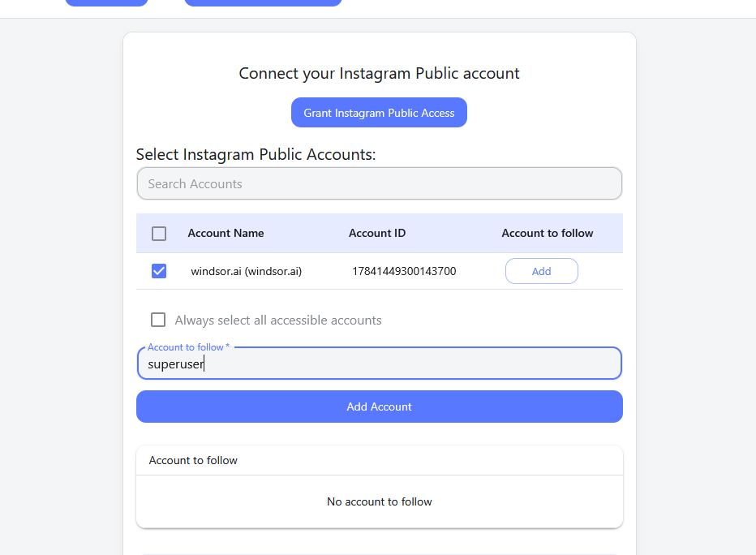Select the windsor.ai account name text
The image size is (756, 555).
(x=244, y=271)
